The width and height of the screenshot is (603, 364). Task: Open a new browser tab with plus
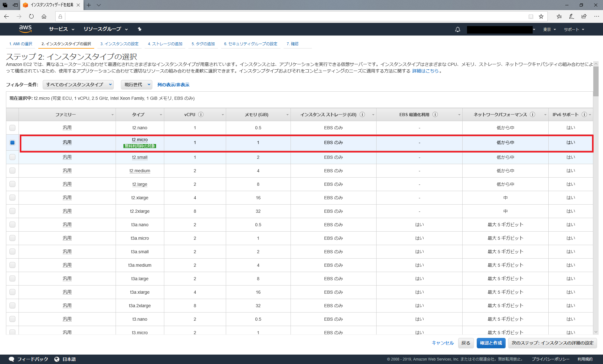[x=89, y=5]
